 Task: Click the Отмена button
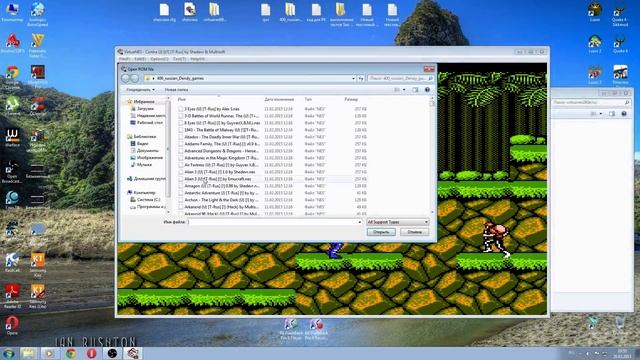pos(414,232)
